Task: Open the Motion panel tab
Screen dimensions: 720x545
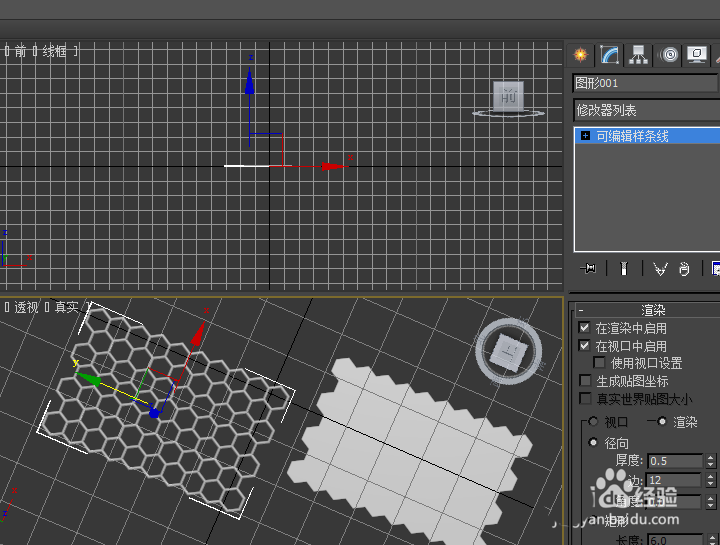Action: pyautogui.click(x=669, y=55)
